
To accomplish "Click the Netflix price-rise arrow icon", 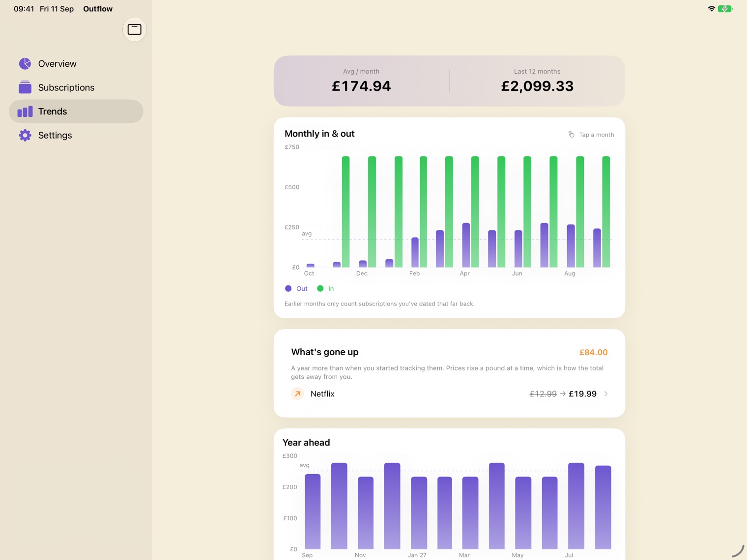I will (x=297, y=394).
